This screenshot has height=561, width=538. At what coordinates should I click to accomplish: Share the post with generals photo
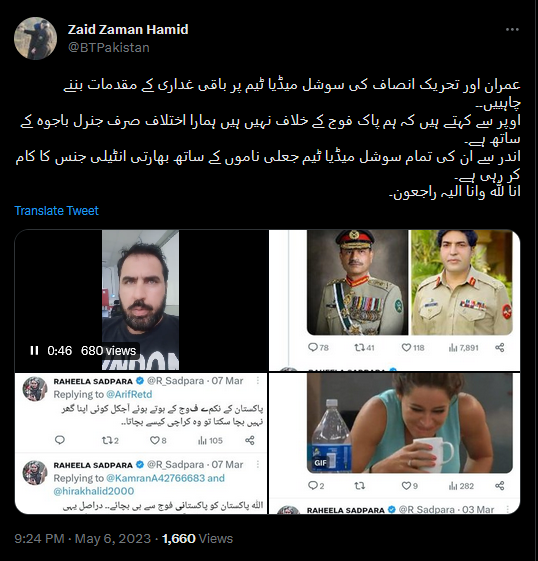tap(500, 347)
